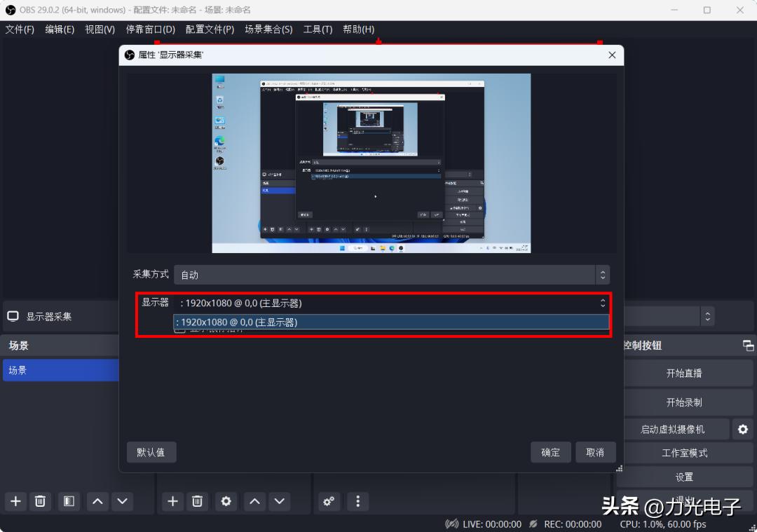Open mixer options via the vertical dots icon
This screenshot has width=757, height=532.
click(358, 501)
